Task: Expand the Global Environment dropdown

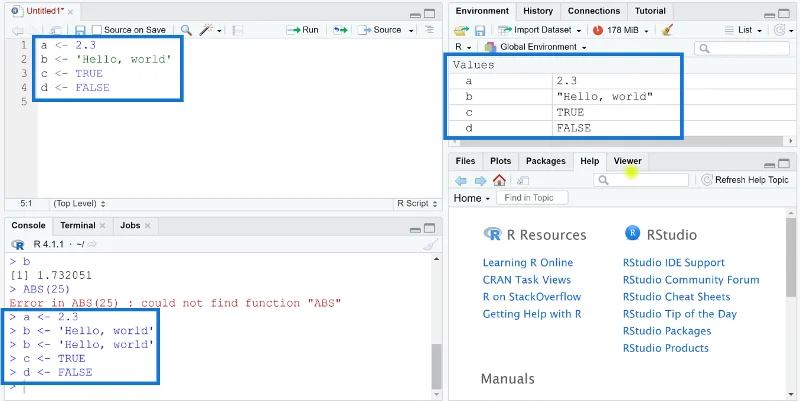Action: pos(535,47)
